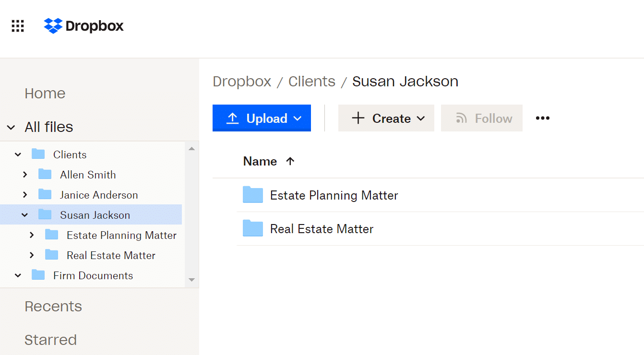Expand Estate Planning Matter chevron in sidebar
644x355 pixels.
32,235
